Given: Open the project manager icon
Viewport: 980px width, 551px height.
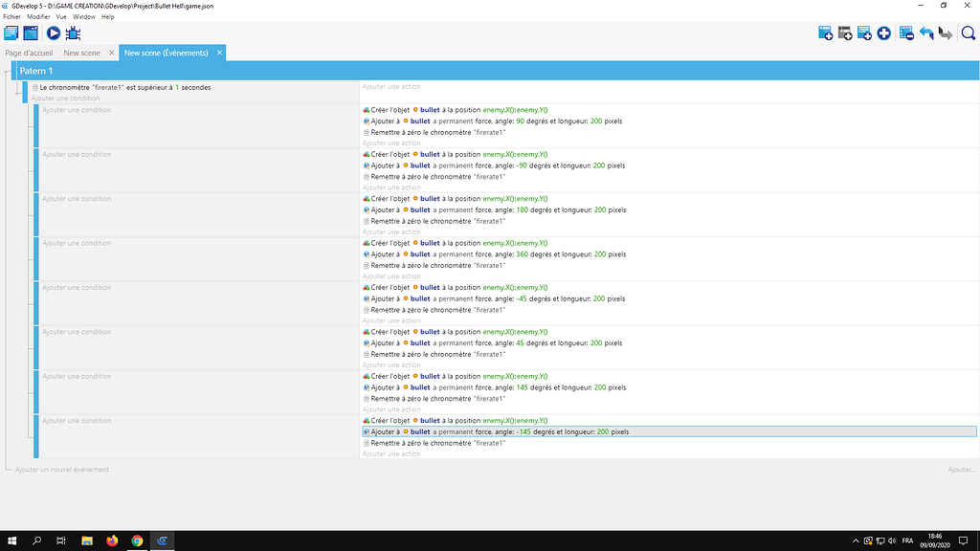Looking at the screenshot, I should (11, 33).
